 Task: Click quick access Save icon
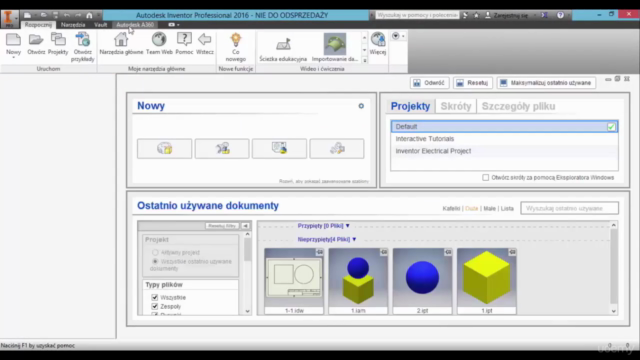55,15
